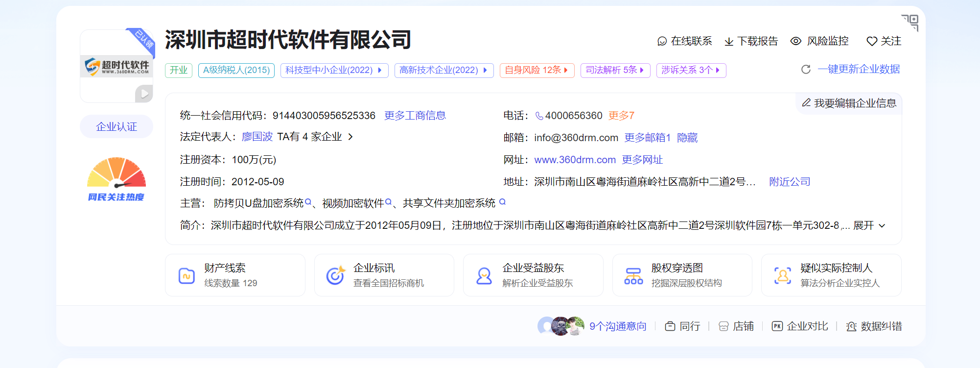Click credit code 914403005956525336
Image resolution: width=980 pixels, height=368 pixels.
click(324, 116)
